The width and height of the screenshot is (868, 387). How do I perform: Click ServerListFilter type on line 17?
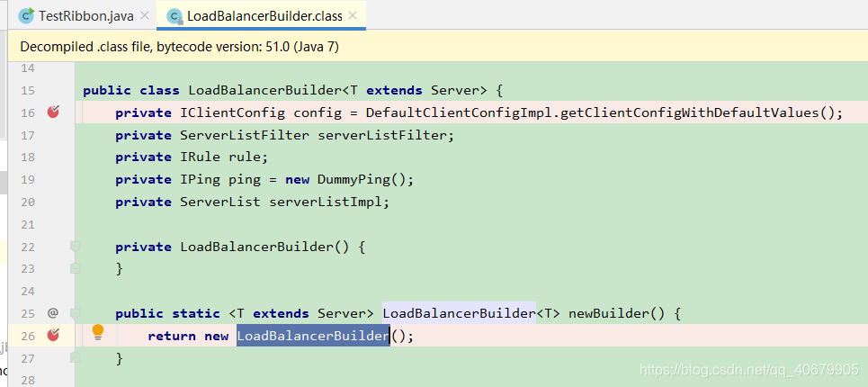[245, 135]
